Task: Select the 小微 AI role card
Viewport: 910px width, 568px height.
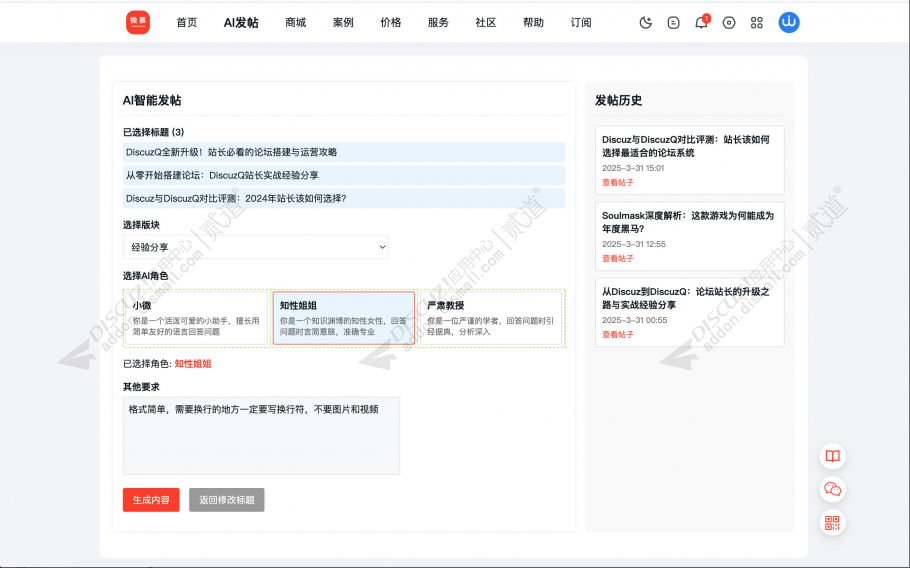Action: tap(196, 318)
